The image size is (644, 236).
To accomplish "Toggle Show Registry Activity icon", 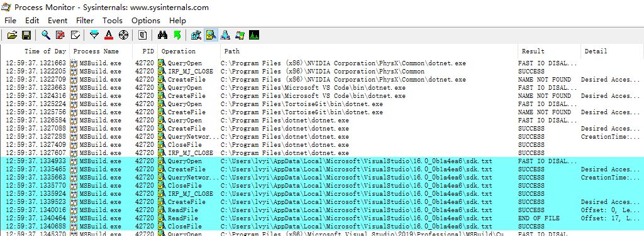I will [x=196, y=35].
